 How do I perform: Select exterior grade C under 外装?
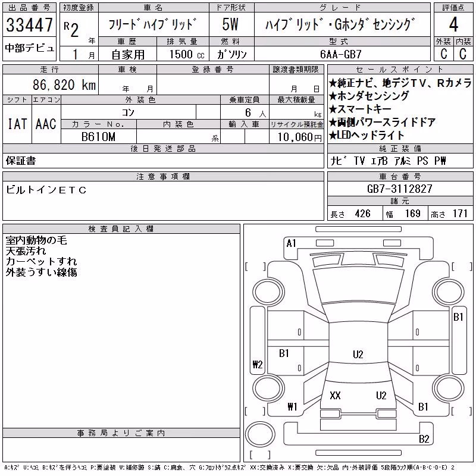(x=443, y=54)
